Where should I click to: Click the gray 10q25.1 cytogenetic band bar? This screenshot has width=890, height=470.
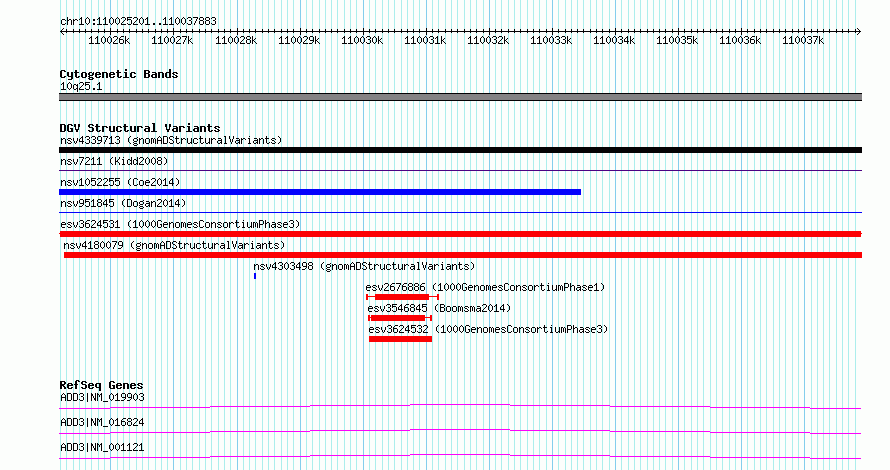point(460,97)
